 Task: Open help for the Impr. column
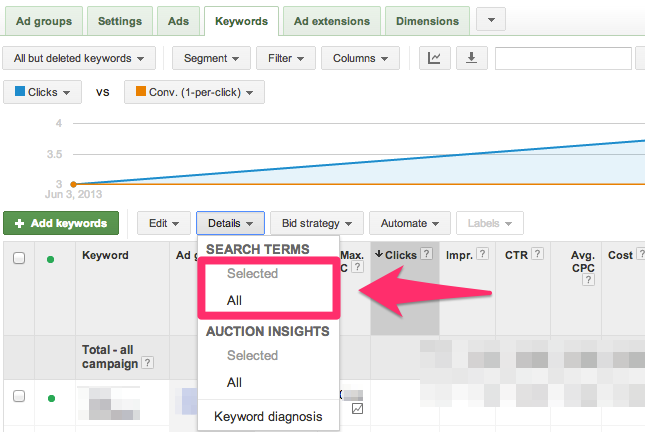(x=483, y=254)
